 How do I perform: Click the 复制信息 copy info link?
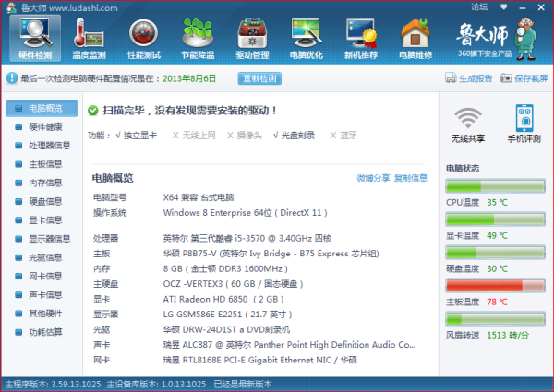pos(411,178)
